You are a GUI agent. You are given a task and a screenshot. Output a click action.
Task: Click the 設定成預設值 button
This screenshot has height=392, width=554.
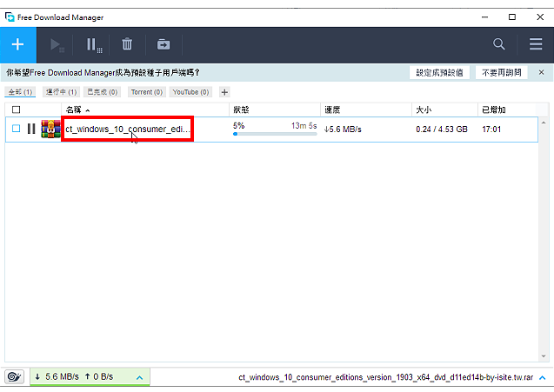[x=439, y=72]
